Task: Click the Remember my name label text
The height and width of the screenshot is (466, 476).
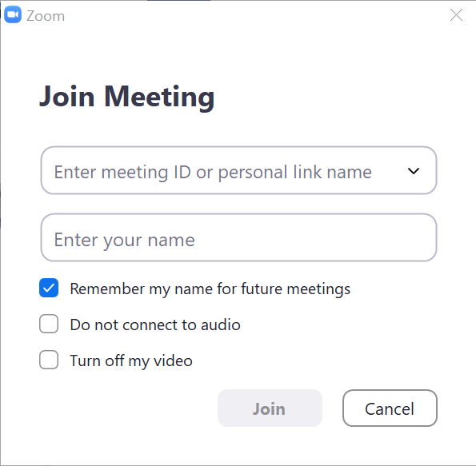Action: point(210,289)
